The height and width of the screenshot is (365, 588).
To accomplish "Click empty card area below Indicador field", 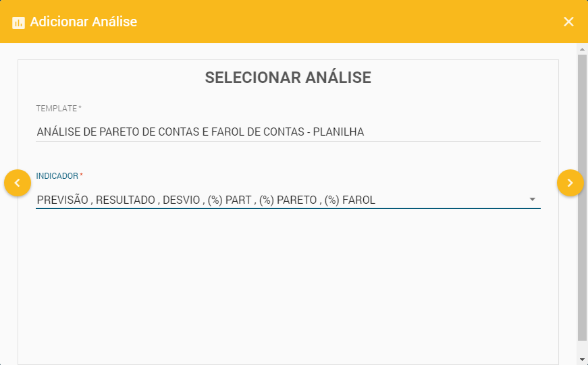I will (x=288, y=283).
